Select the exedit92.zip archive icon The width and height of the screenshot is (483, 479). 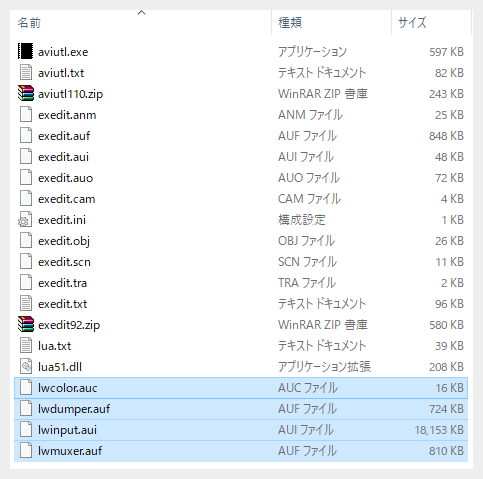26,324
